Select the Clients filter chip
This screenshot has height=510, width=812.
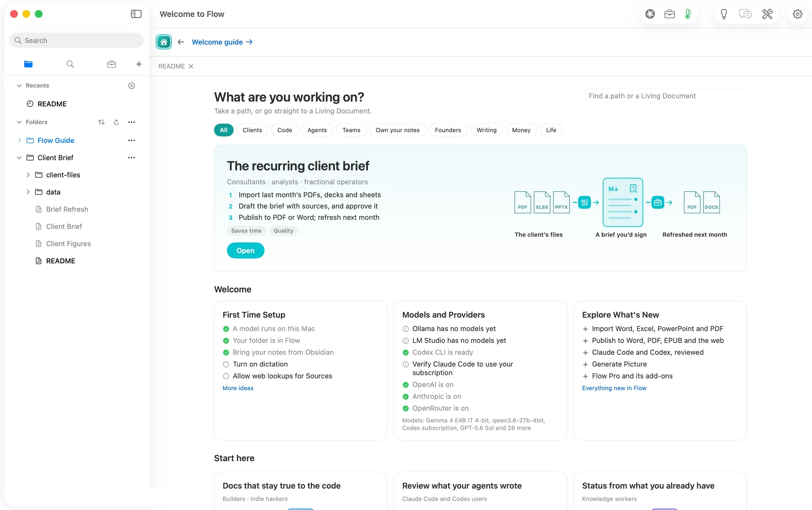[x=252, y=130]
